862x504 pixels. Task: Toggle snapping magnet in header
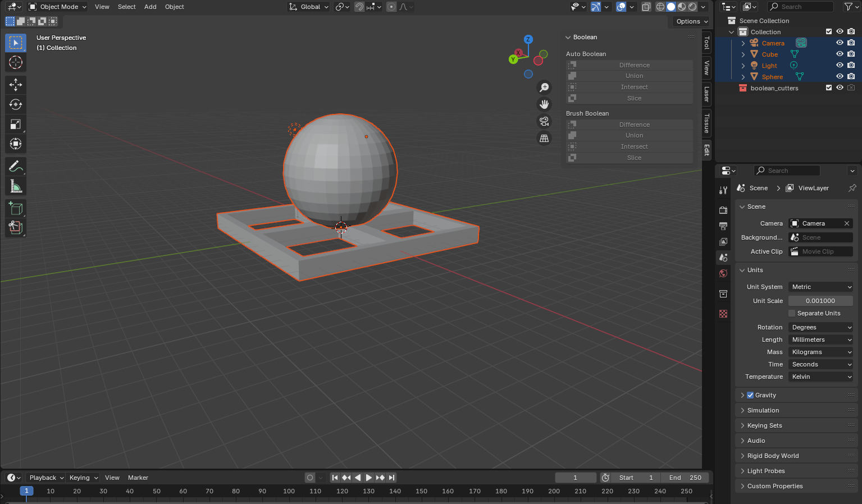coord(359,7)
